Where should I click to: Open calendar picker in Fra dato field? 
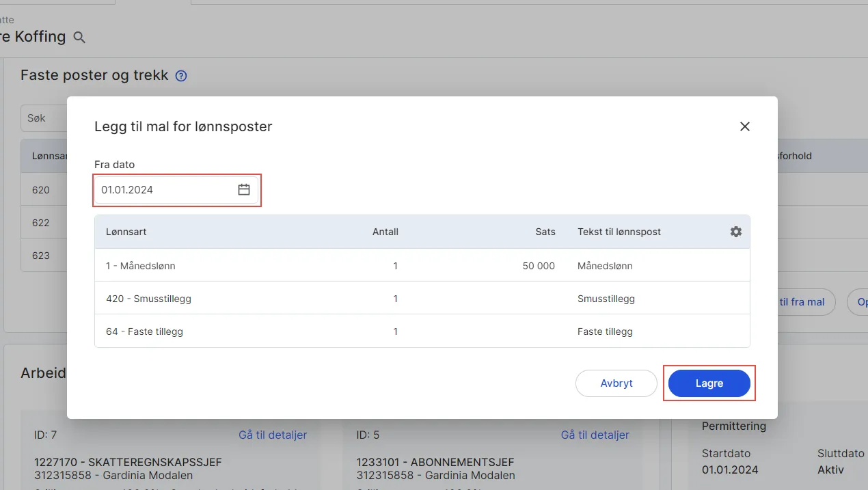tap(244, 190)
